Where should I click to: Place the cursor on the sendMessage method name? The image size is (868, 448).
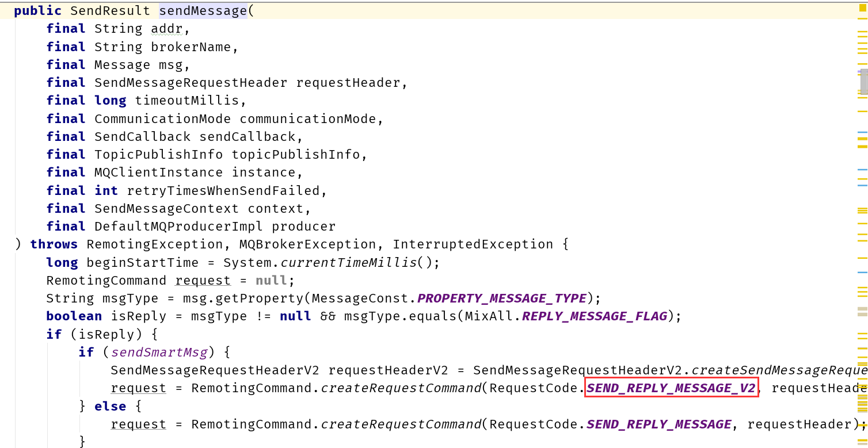click(203, 10)
